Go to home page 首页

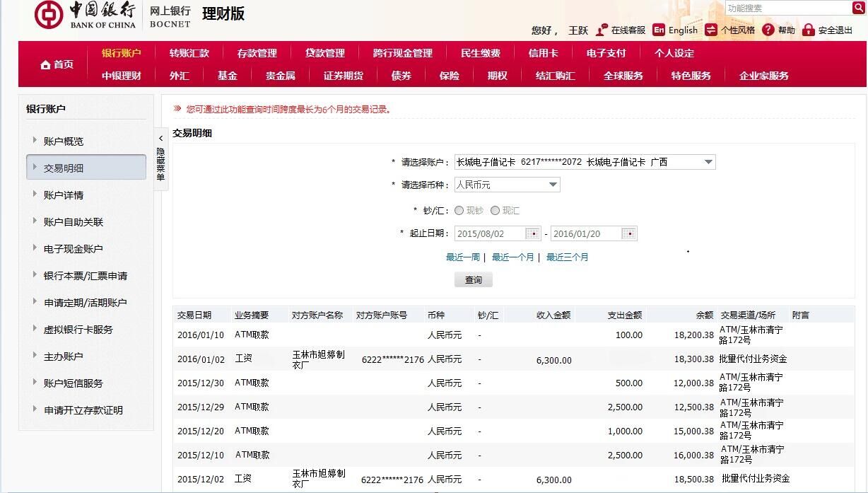[x=56, y=64]
